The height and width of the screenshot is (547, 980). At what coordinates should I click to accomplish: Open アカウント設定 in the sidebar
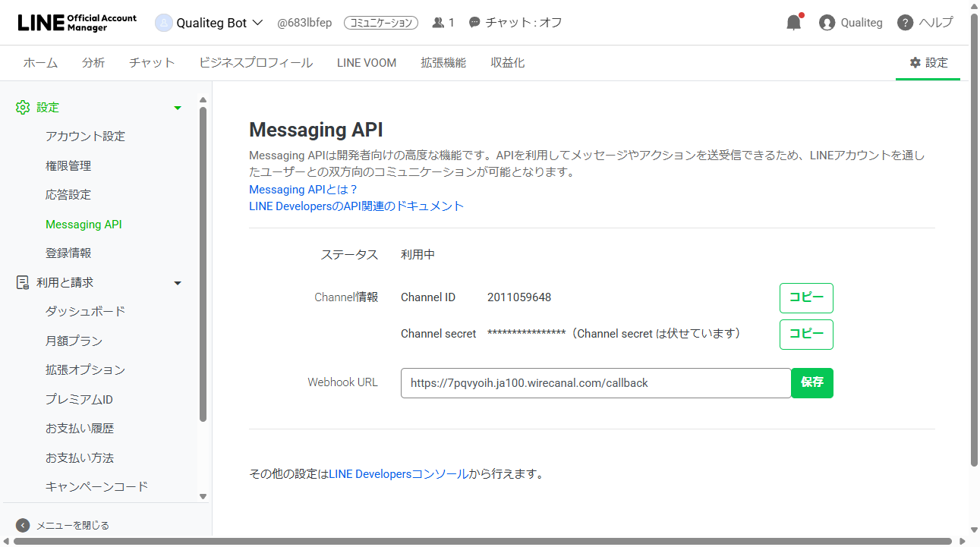[85, 137]
